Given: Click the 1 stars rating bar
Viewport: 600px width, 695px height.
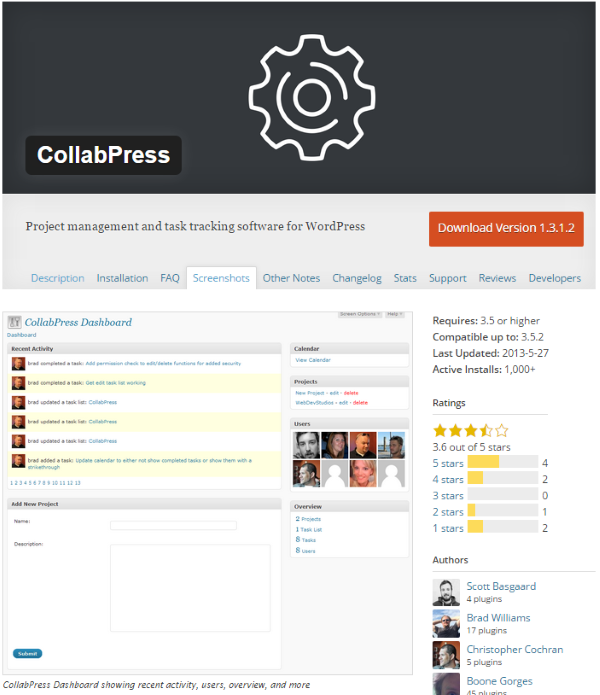Looking at the screenshot, I should (503, 527).
